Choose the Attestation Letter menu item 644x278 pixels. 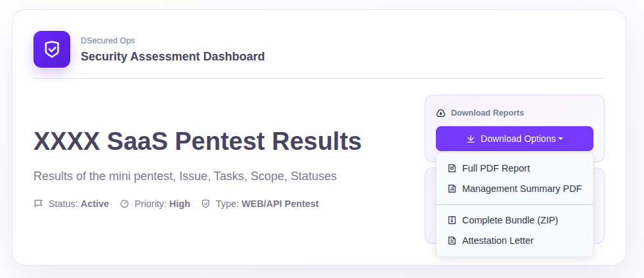coord(498,241)
